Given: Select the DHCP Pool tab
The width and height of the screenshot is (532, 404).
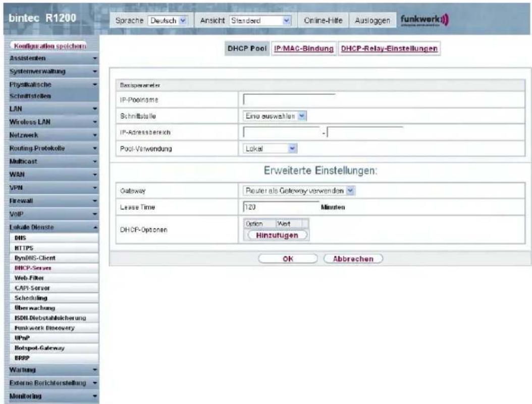Looking at the screenshot, I should click(x=247, y=48).
